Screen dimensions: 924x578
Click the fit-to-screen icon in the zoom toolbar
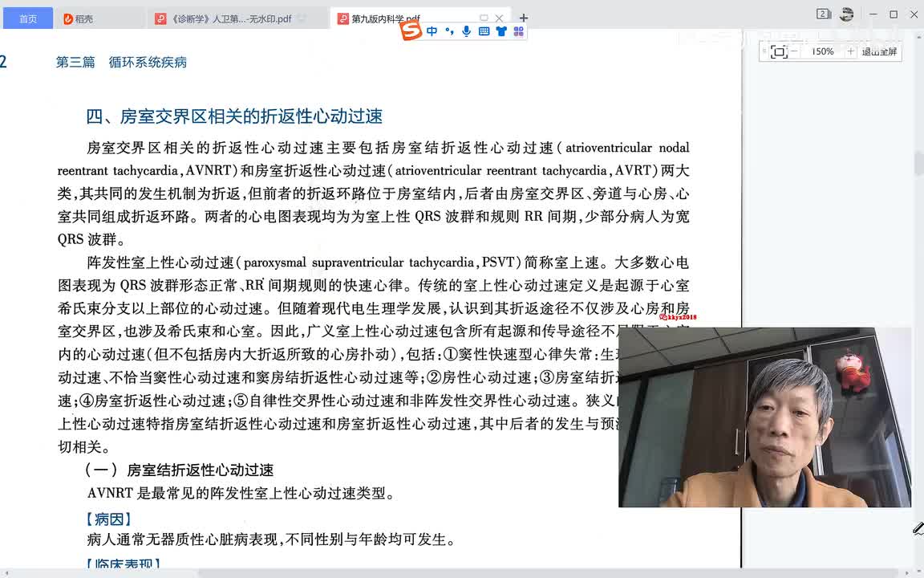[x=779, y=52]
